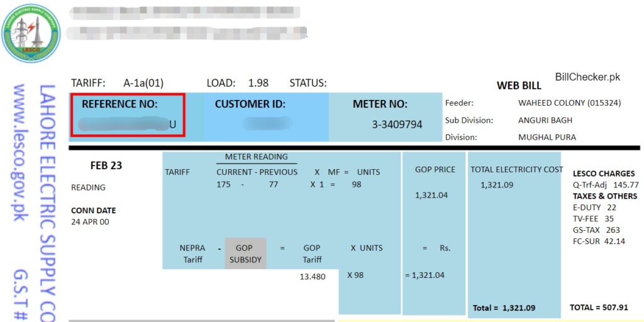Click the 'CONN DATE' label
The width and height of the screenshot is (644, 322).
click(x=93, y=211)
